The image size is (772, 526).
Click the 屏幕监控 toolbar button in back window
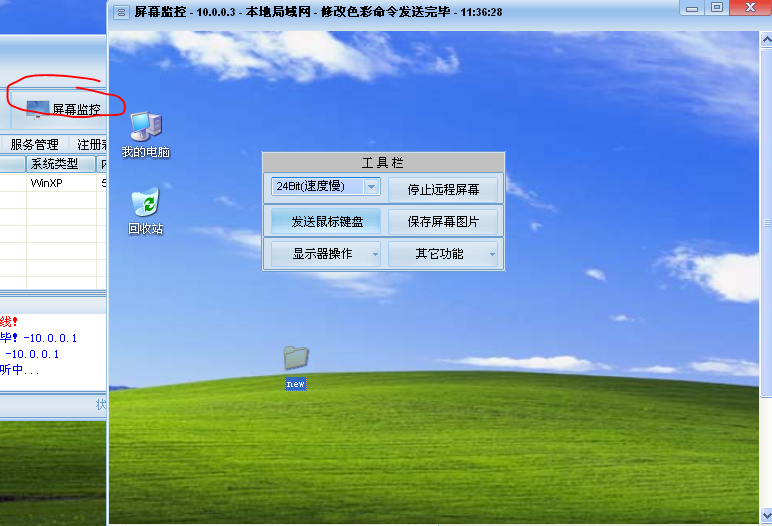click(x=64, y=109)
